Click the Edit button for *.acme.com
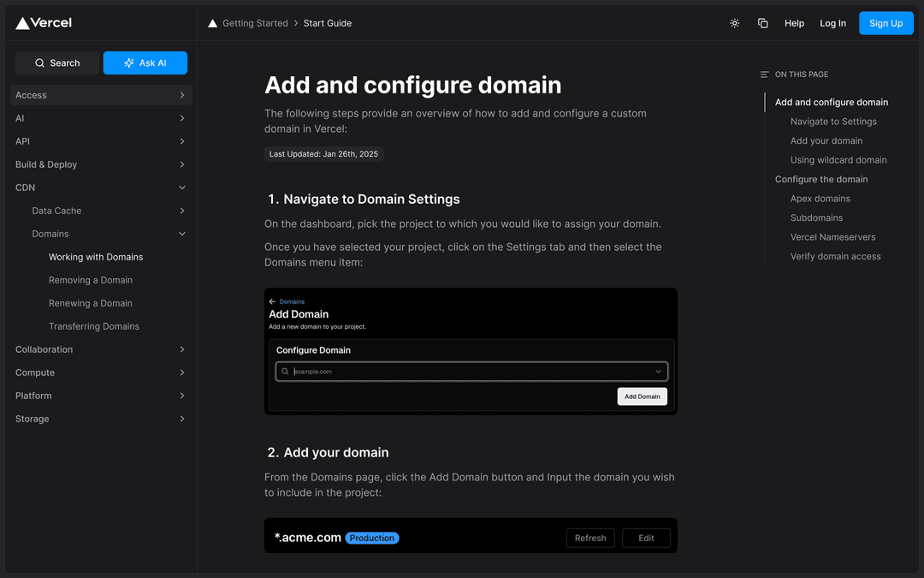This screenshot has width=924, height=578. coord(646,538)
